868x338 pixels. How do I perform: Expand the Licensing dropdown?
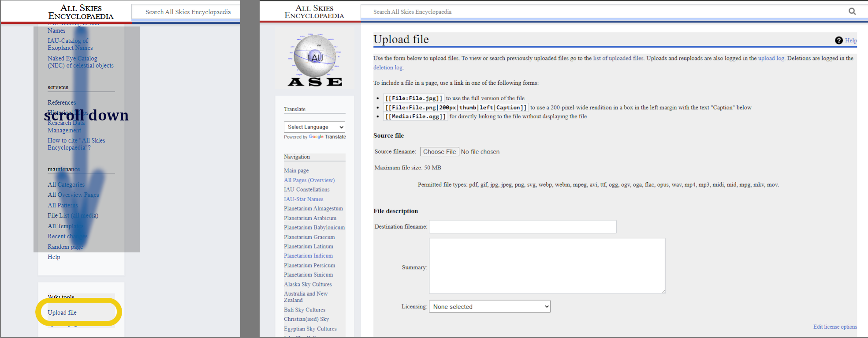489,307
